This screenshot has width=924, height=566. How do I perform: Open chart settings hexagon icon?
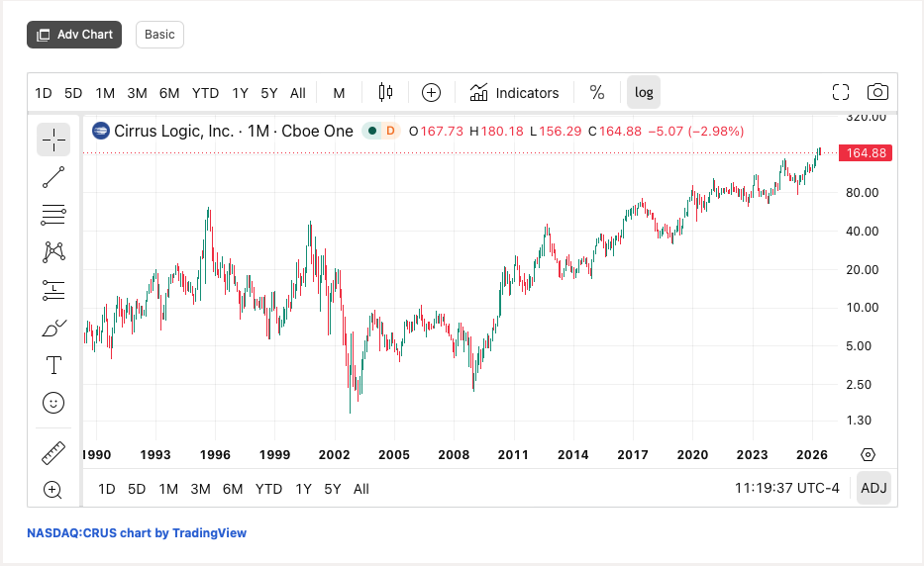coord(868,455)
